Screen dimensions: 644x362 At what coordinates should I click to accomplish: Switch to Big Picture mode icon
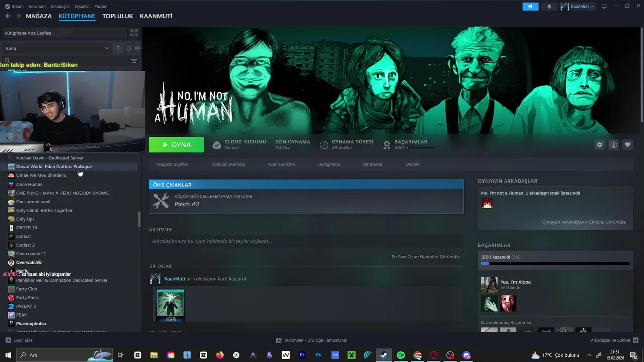tap(604, 6)
